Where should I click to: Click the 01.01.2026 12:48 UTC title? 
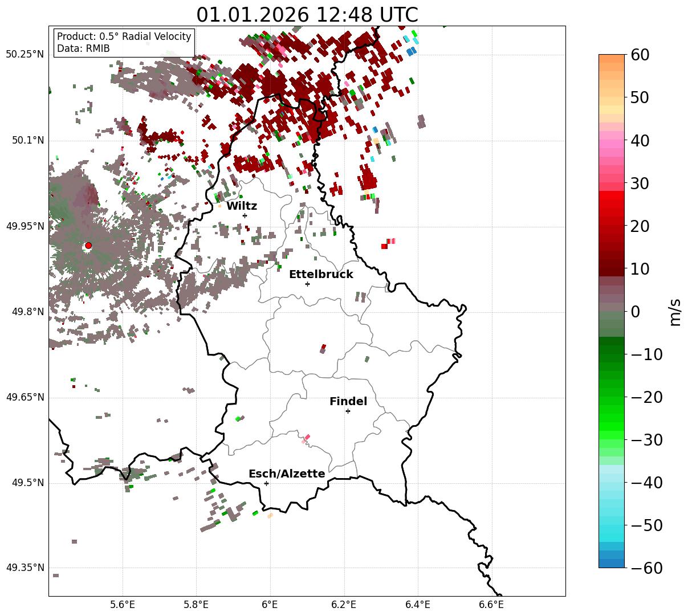tap(307, 15)
